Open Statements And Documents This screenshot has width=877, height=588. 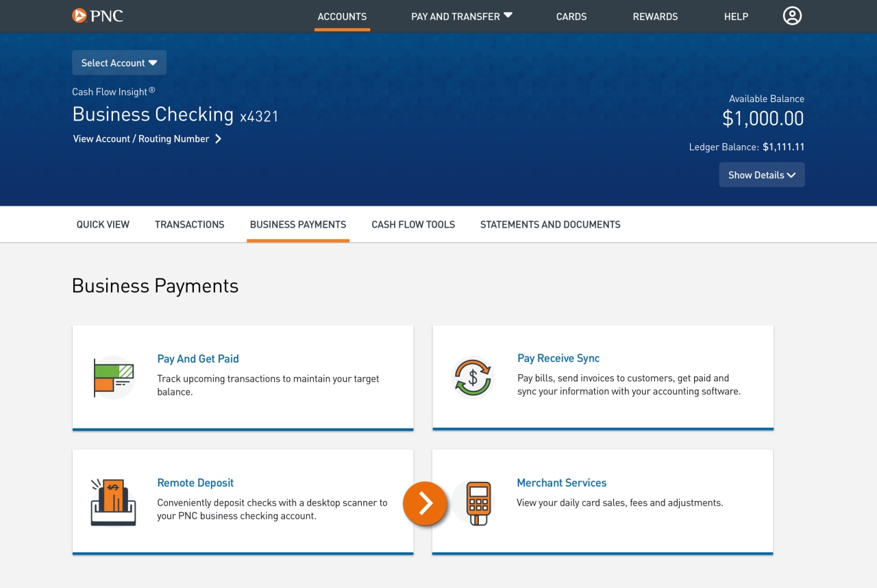[549, 224]
